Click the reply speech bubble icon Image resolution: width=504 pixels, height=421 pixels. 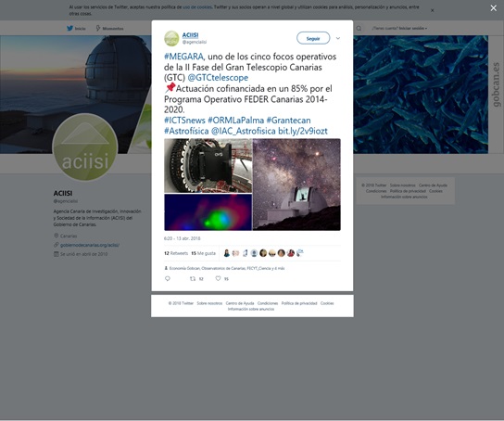coord(168,278)
